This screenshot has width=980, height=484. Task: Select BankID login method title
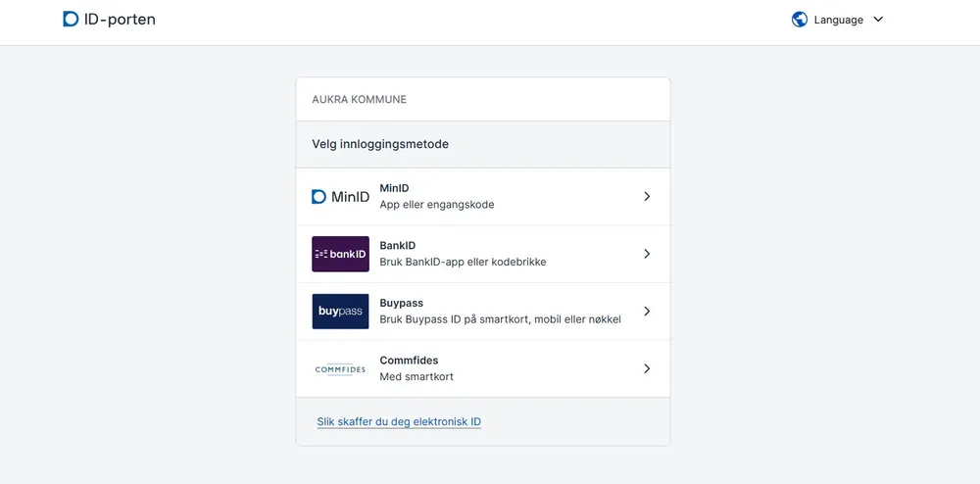(x=398, y=246)
